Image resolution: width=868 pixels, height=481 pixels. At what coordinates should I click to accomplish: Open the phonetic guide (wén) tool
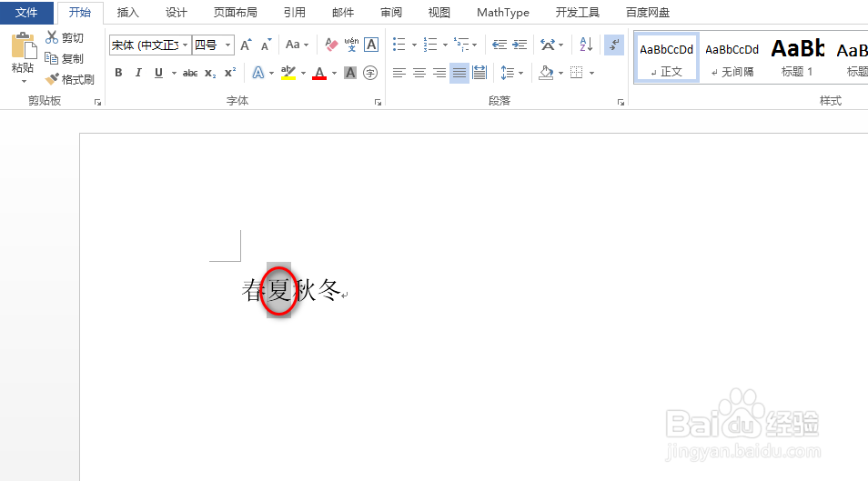[x=351, y=45]
